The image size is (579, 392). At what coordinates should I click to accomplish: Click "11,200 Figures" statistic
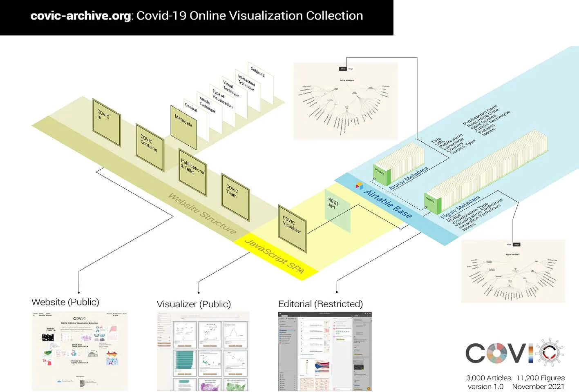point(541,378)
